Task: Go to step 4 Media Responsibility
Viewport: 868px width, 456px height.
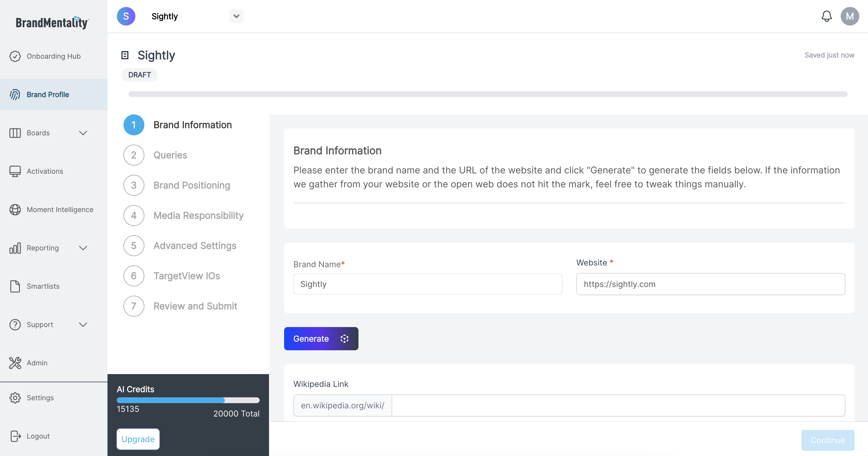Action: click(x=198, y=216)
